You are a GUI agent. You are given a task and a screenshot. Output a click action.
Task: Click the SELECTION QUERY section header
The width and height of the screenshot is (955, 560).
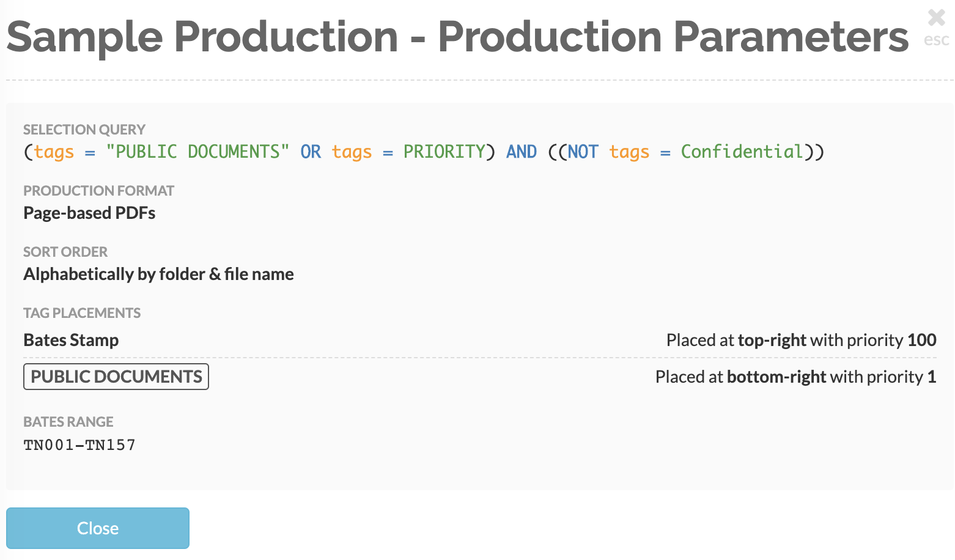pos(84,130)
